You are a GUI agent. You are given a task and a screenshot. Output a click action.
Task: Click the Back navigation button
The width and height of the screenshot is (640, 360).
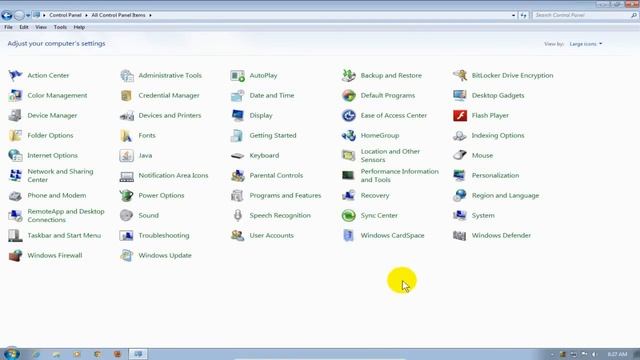[x=7, y=16]
